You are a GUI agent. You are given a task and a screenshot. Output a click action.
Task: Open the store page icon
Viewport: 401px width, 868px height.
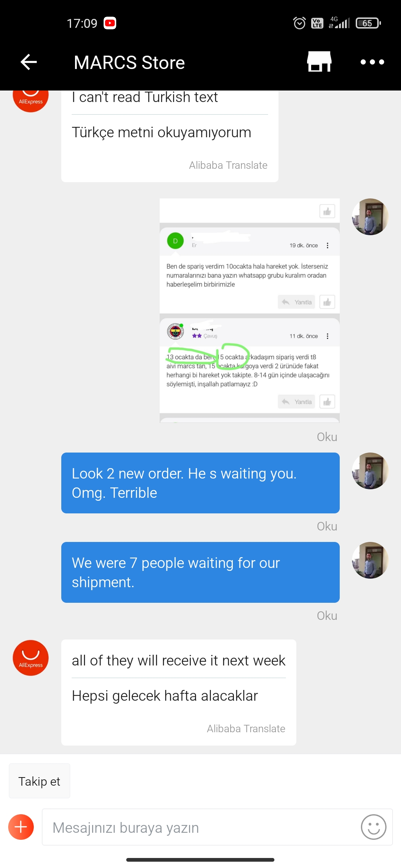[319, 62]
